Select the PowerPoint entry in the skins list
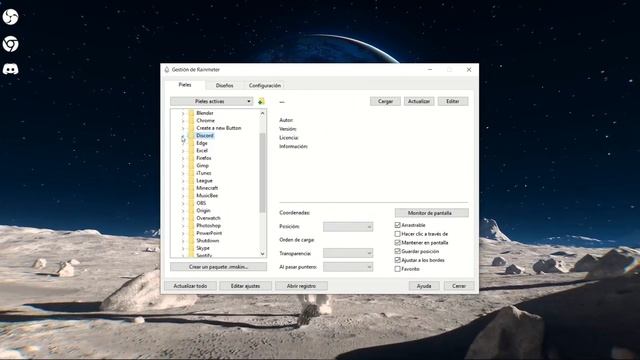 [209, 233]
